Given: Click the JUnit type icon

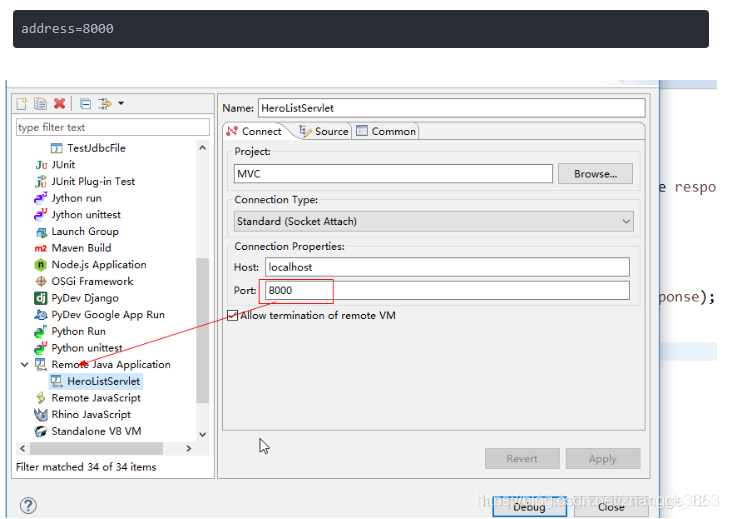Looking at the screenshot, I should point(41,165).
